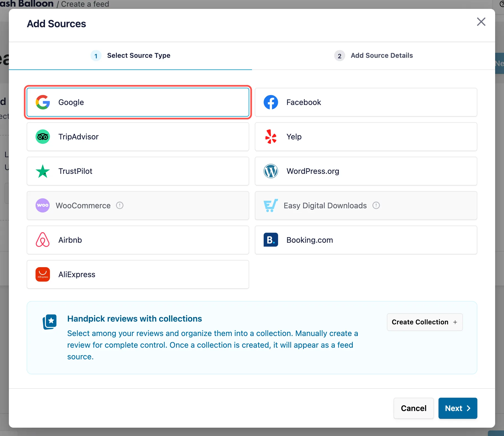Open the Select Source Type step

(130, 56)
